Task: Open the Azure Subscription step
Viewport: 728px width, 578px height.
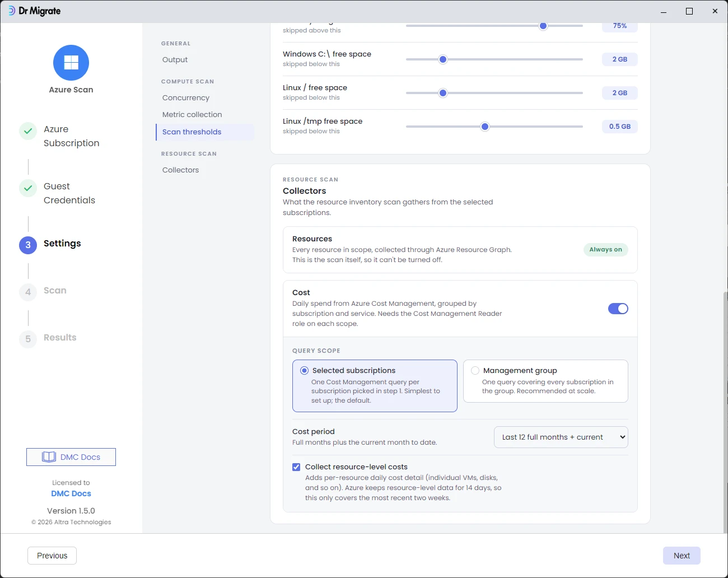Action: pos(72,136)
